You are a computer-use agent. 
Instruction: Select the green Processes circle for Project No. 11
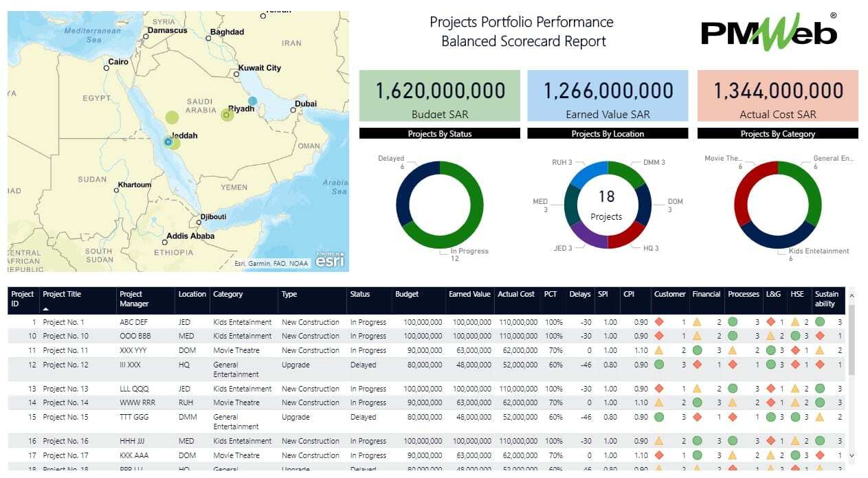click(733, 350)
